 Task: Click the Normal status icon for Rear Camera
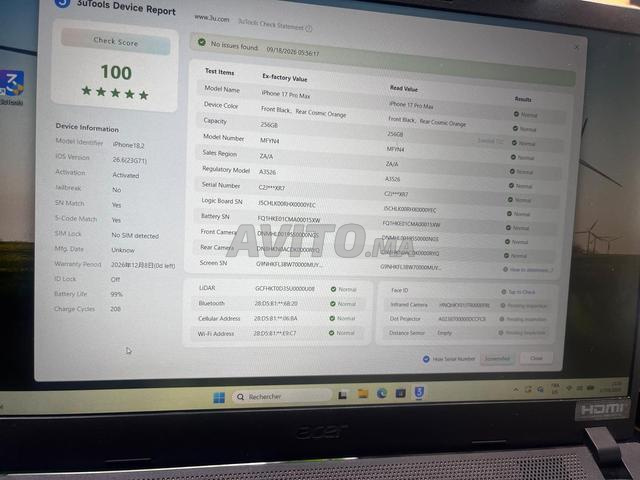pos(506,256)
